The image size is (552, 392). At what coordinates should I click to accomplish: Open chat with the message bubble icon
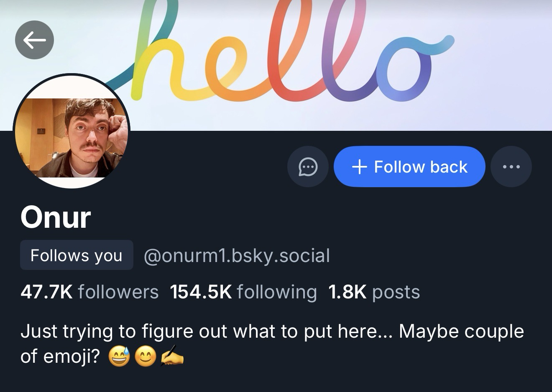308,167
